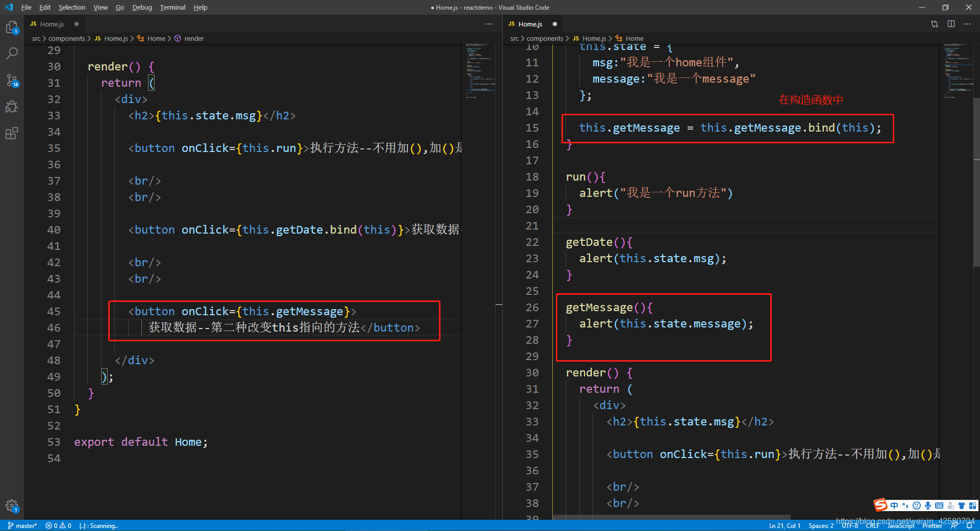Click the Scanning status indicator
The width and height of the screenshot is (980, 531).
pyautogui.click(x=99, y=526)
